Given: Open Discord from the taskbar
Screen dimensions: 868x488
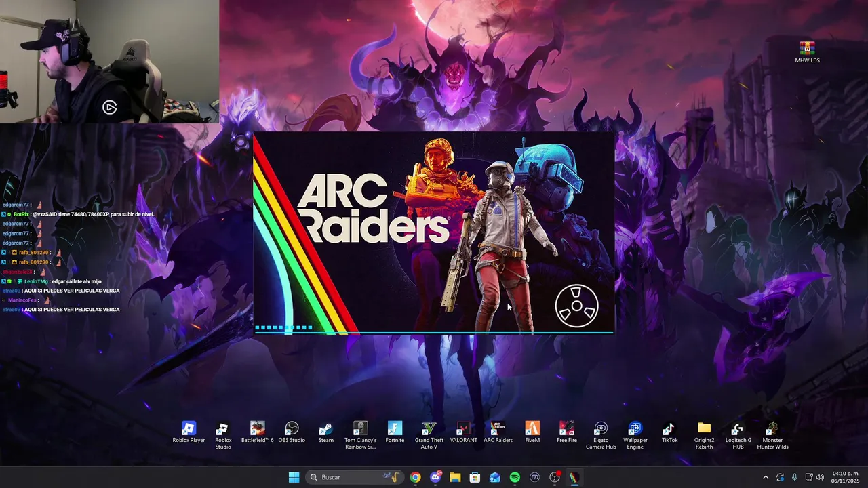Looking at the screenshot, I should click(435, 477).
